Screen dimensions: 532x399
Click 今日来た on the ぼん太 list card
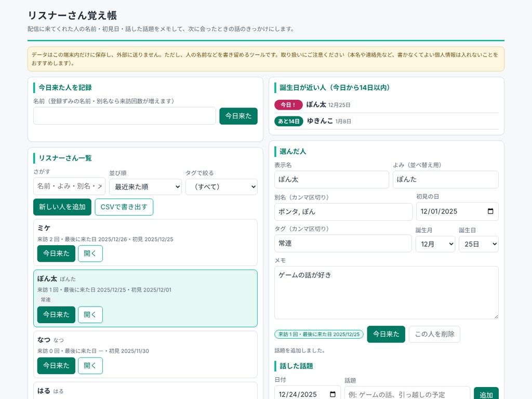click(56, 314)
